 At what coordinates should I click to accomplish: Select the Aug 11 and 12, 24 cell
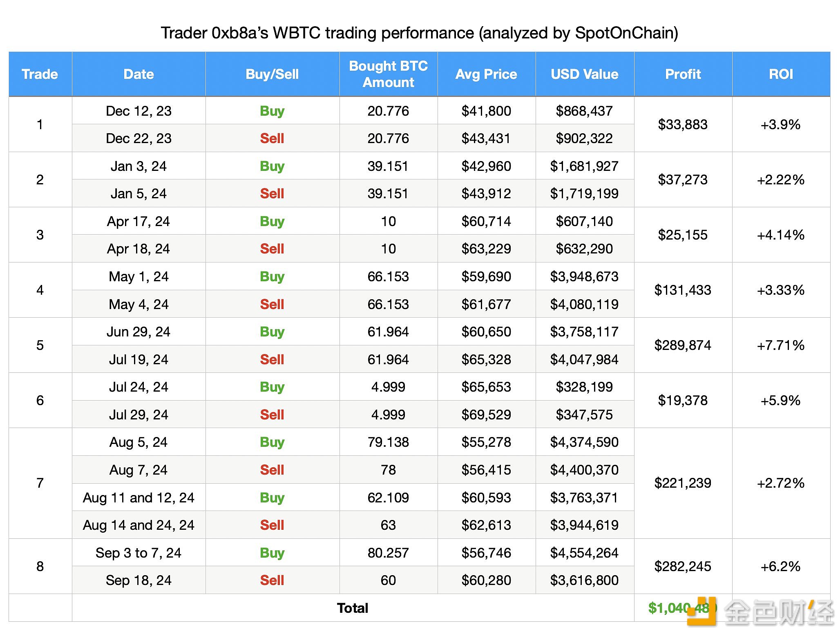pos(139,498)
